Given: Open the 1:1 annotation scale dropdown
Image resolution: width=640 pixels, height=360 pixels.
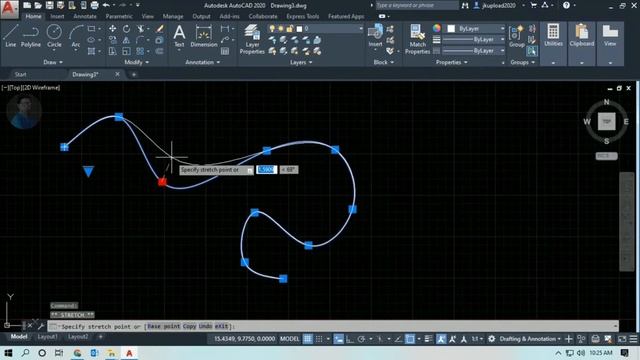Looking at the screenshot, I should (477, 339).
